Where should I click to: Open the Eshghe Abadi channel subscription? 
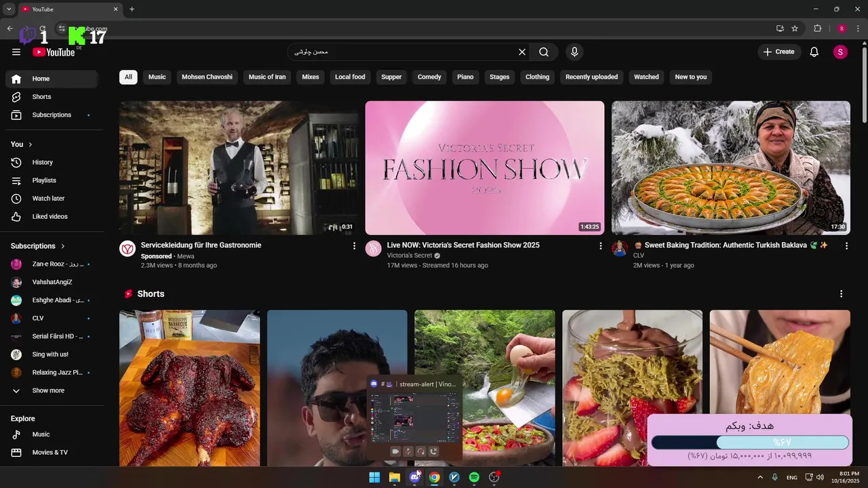click(52, 300)
